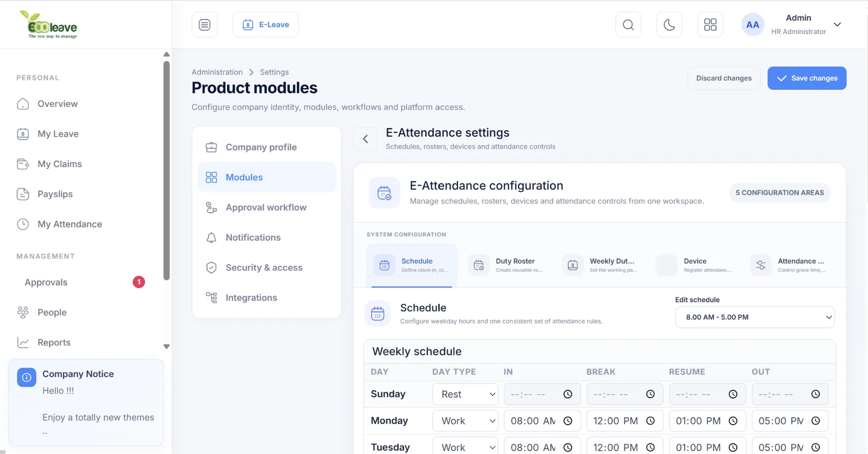Go back from E-Attendance settings

366,139
